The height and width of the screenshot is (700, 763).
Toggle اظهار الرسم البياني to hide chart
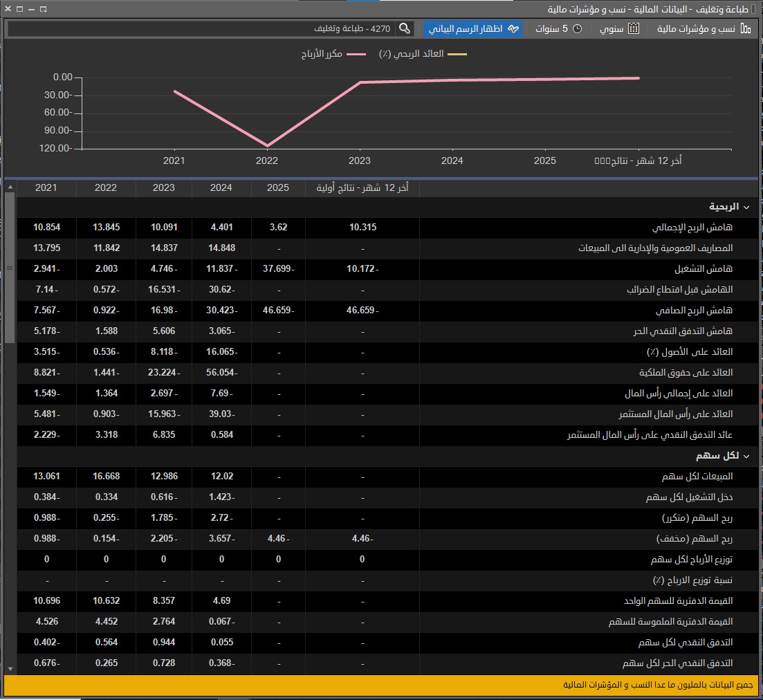472,29
